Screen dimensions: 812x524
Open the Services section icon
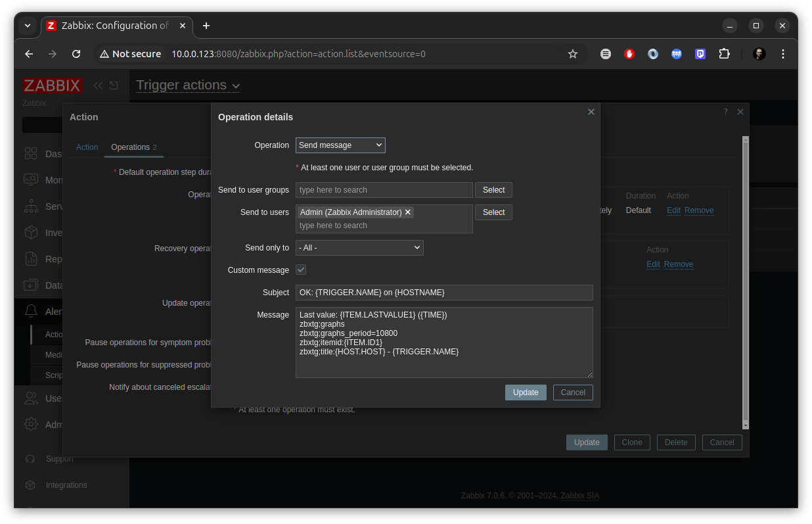click(31, 206)
